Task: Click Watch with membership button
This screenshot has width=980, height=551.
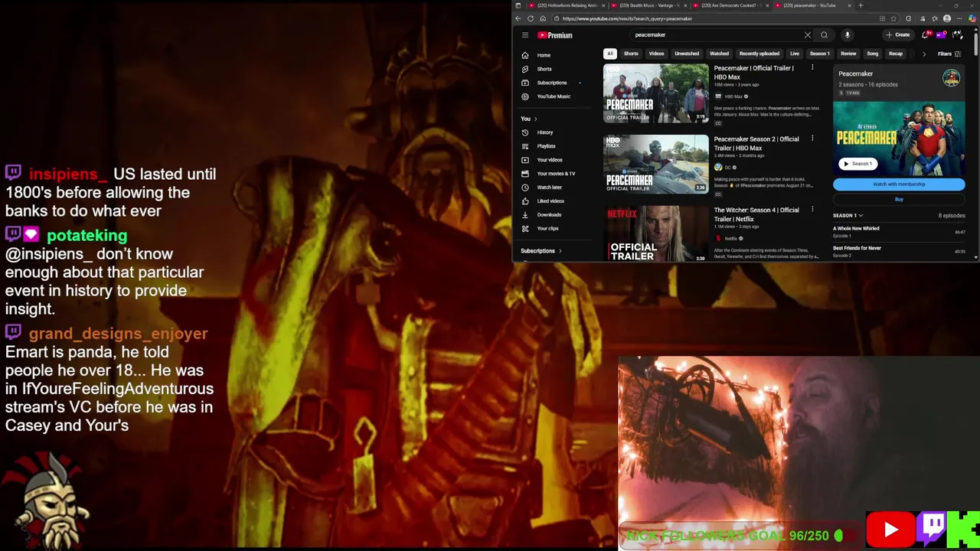Action: (x=899, y=184)
